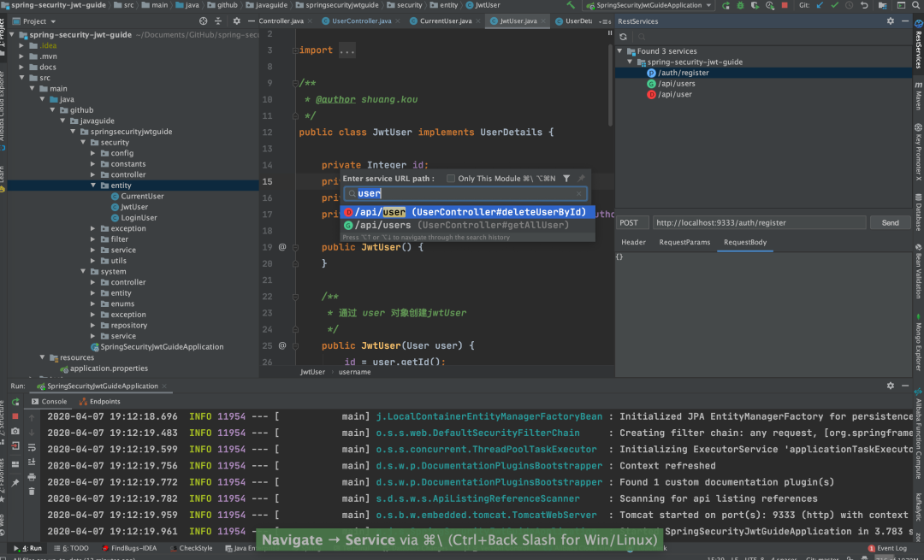Click the request URL input field
Image resolution: width=924 pixels, height=560 pixels.
759,222
